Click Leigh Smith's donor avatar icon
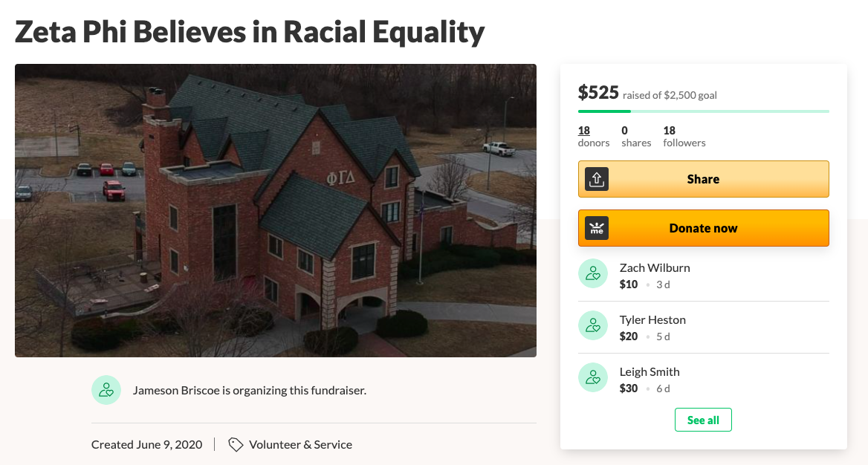The height and width of the screenshot is (465, 868). click(x=593, y=377)
